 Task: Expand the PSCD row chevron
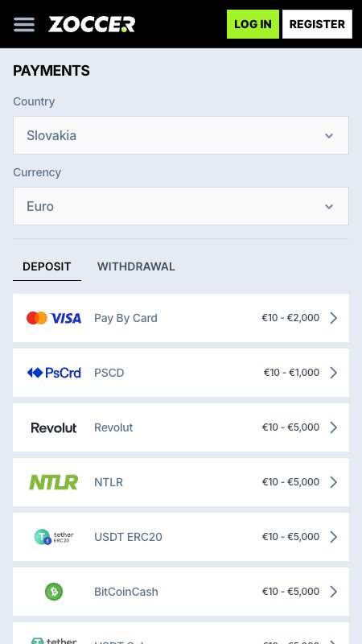pos(334,373)
